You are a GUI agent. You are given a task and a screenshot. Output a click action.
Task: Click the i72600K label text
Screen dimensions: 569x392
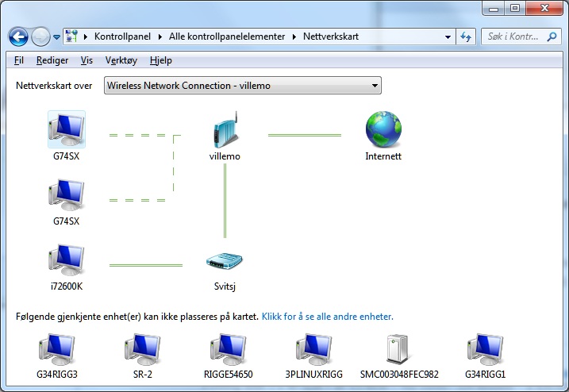tap(67, 286)
